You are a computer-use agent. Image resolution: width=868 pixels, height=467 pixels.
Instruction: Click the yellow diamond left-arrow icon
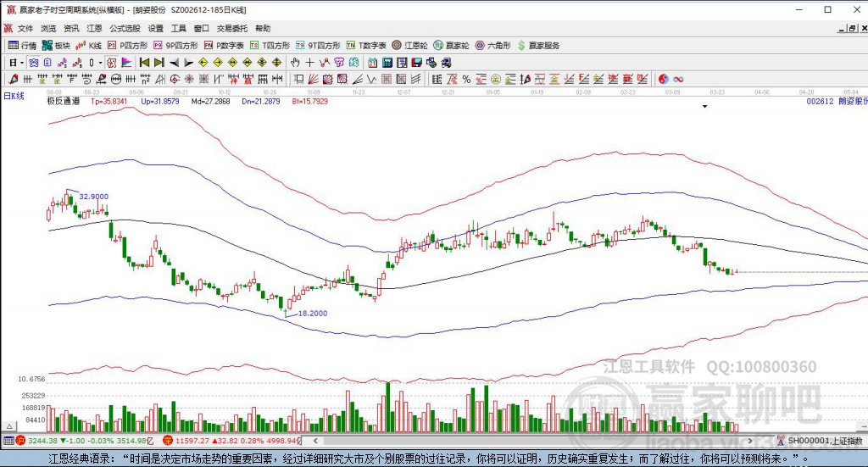[203, 63]
